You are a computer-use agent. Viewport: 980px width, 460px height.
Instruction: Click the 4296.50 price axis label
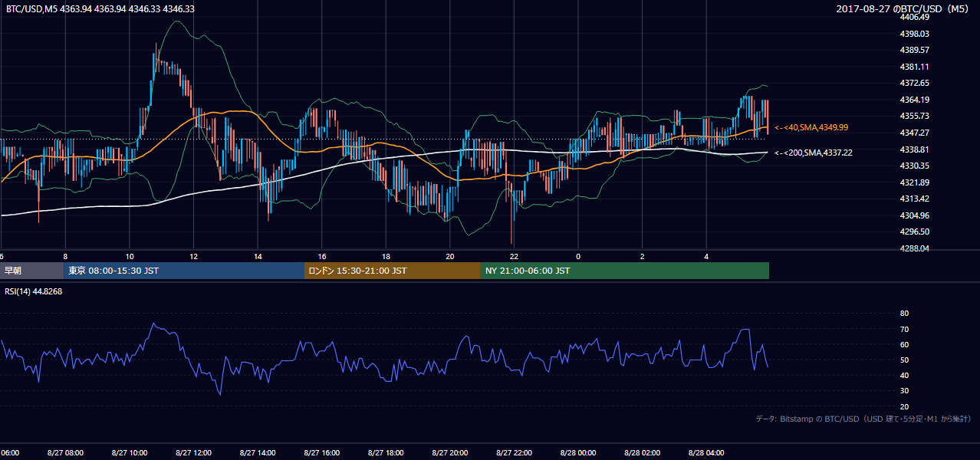[x=915, y=232]
